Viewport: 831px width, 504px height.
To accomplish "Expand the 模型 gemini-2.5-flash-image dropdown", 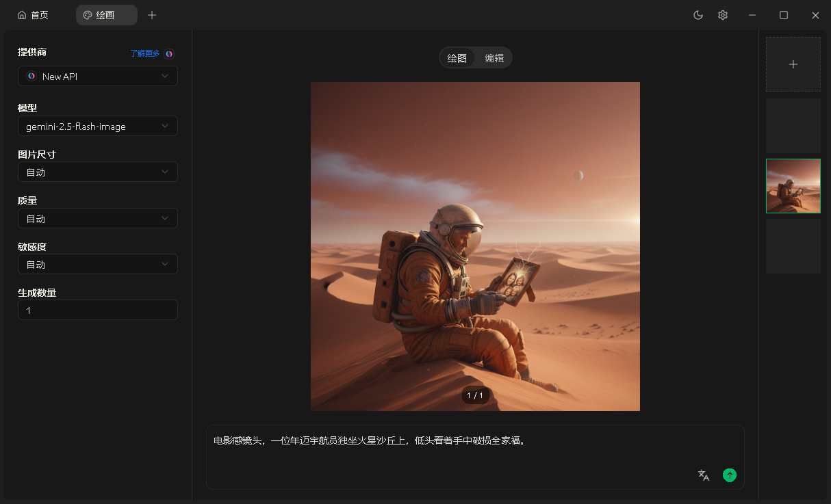I will click(x=97, y=127).
